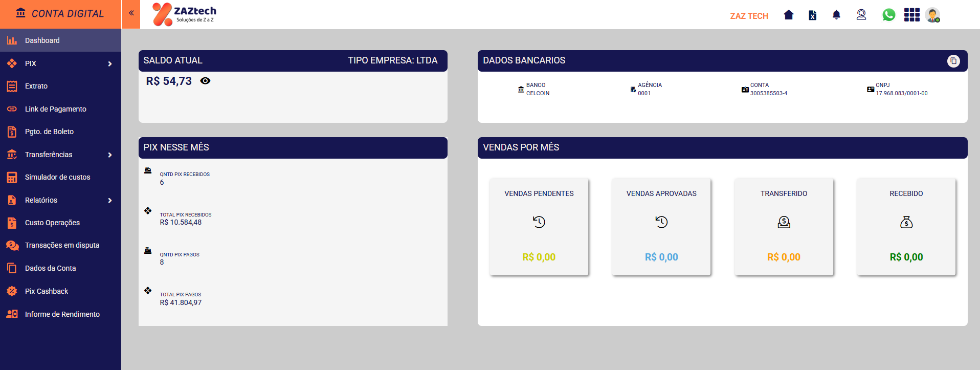Open Simulador de custos menu item
Viewport: 980px width, 370px height.
tap(60, 177)
